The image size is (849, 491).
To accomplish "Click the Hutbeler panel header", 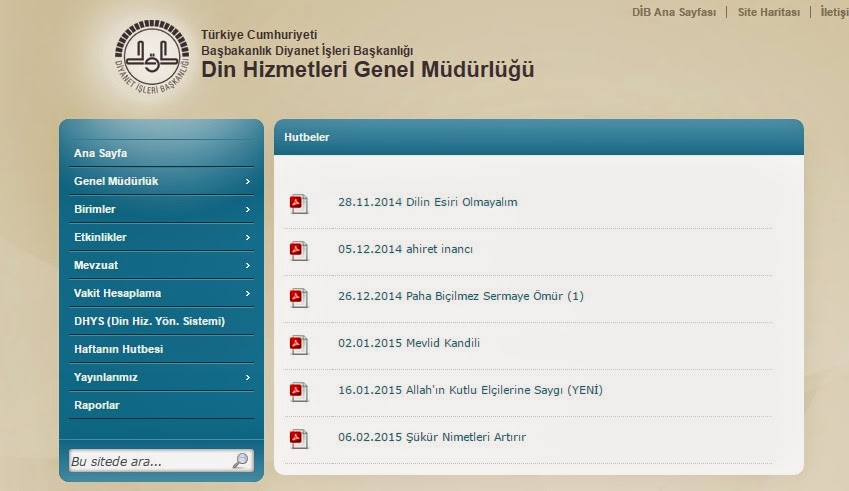I will (x=539, y=137).
